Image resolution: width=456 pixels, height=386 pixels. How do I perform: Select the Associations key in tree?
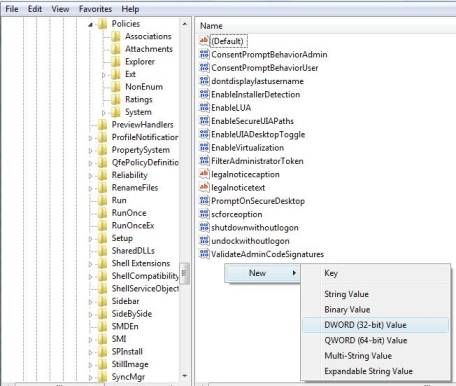(x=148, y=36)
